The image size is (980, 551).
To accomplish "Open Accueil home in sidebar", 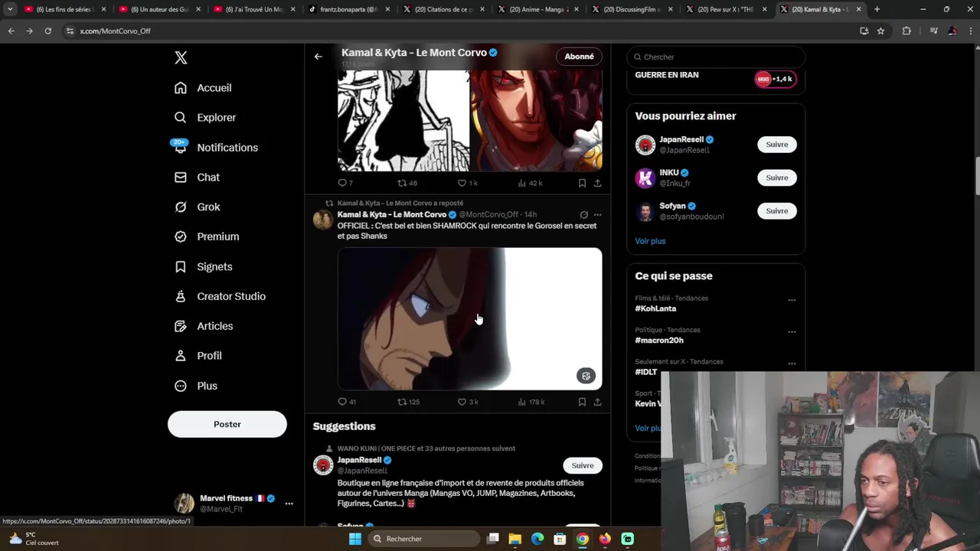I will click(203, 88).
